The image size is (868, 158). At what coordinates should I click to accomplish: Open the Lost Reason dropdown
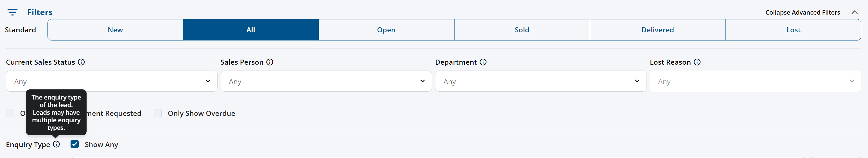(x=756, y=81)
